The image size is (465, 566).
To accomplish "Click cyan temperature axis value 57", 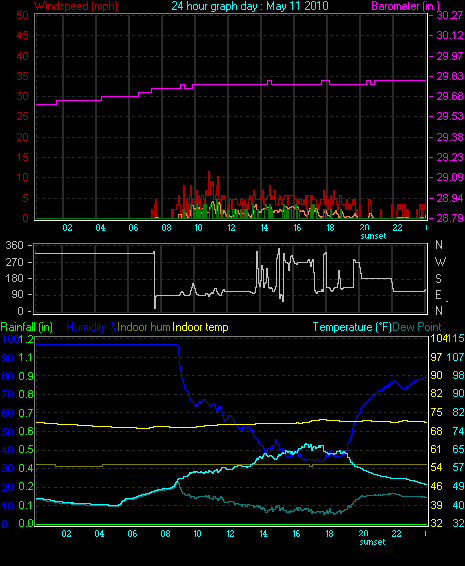I will 458,467.
